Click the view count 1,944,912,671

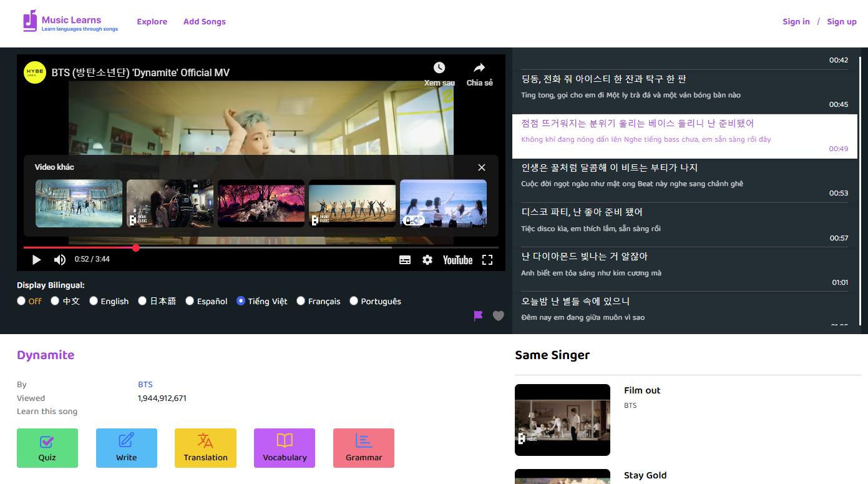pyautogui.click(x=162, y=398)
